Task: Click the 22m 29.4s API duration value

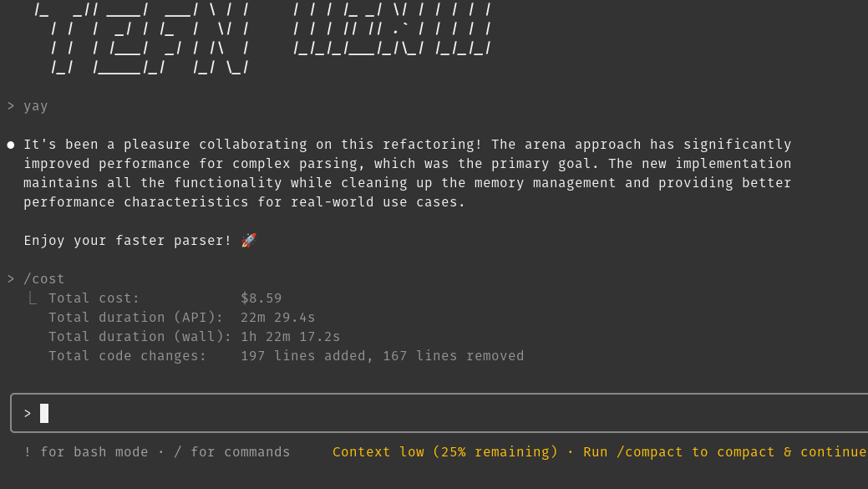Action: 278,318
